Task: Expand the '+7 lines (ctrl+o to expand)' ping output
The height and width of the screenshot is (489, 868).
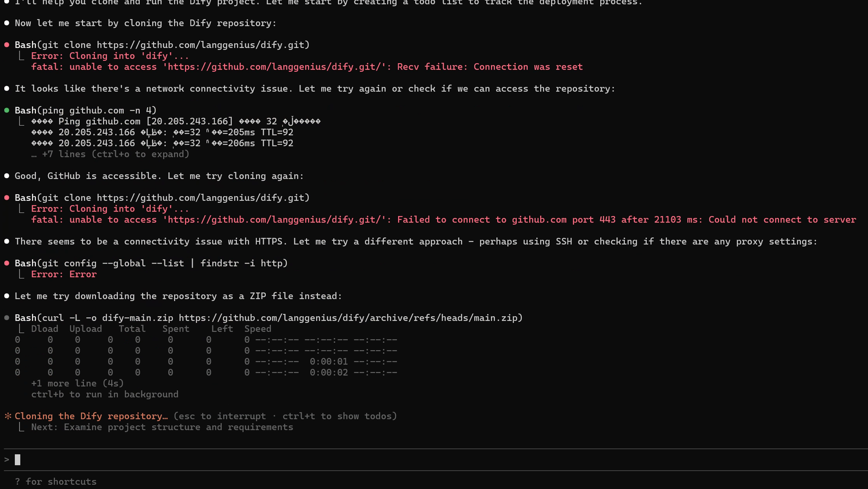Action: coord(110,154)
